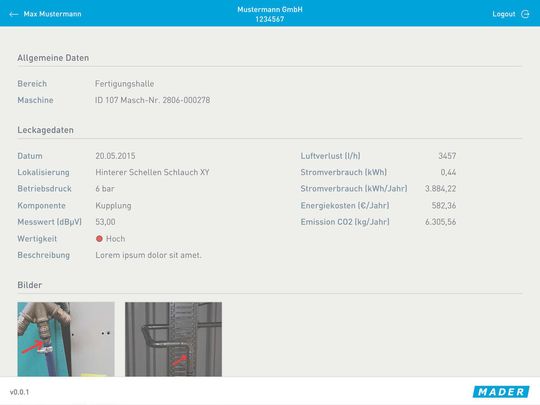Click the Datum label
This screenshot has width=540, height=405.
click(30, 156)
